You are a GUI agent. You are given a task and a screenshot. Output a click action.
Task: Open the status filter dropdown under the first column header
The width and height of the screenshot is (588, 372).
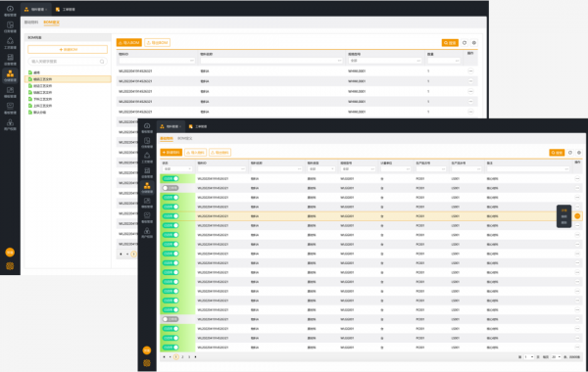coord(177,169)
